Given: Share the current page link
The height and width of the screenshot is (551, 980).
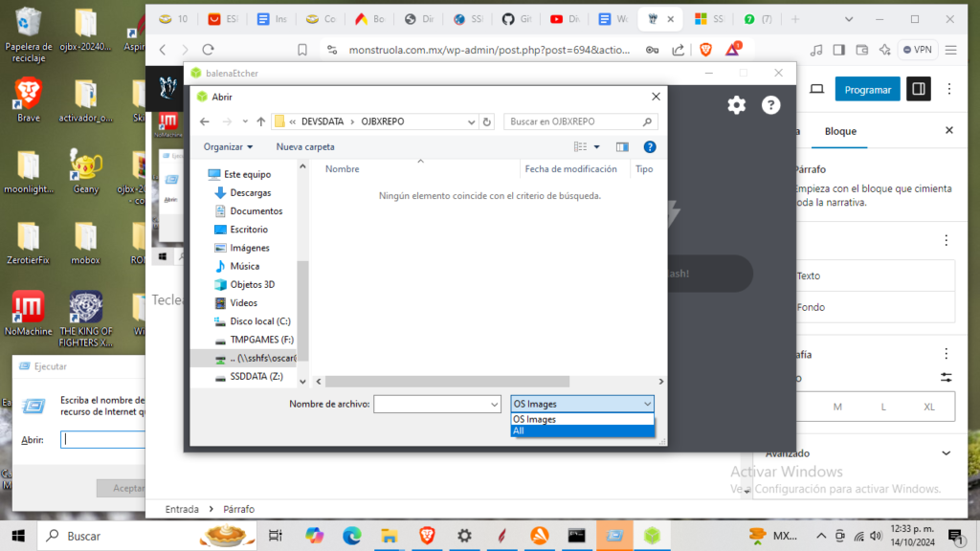Looking at the screenshot, I should pyautogui.click(x=679, y=50).
